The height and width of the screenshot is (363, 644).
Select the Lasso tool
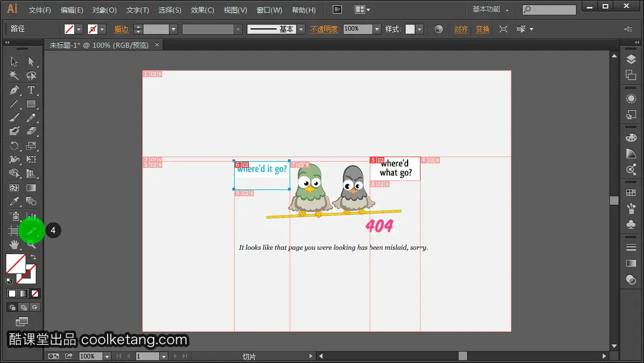[31, 75]
